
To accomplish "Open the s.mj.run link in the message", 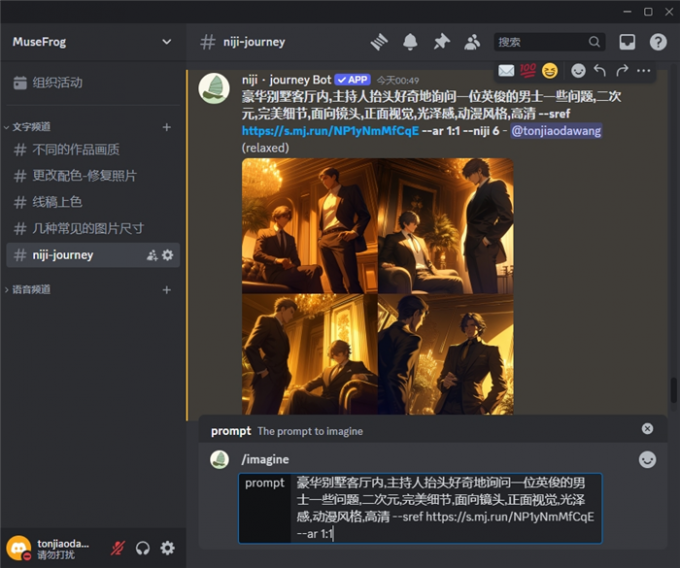I will click(x=330, y=131).
